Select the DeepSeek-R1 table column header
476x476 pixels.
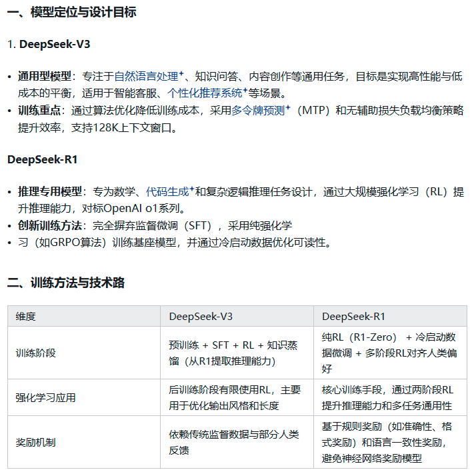pos(353,317)
